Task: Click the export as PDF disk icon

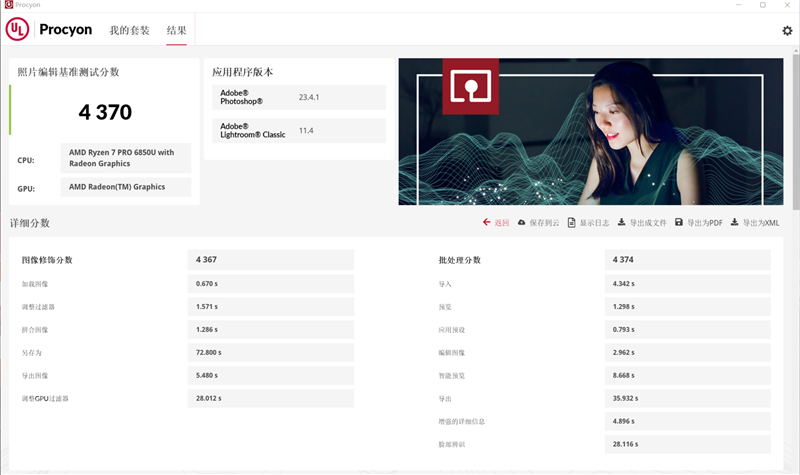Action: click(679, 222)
